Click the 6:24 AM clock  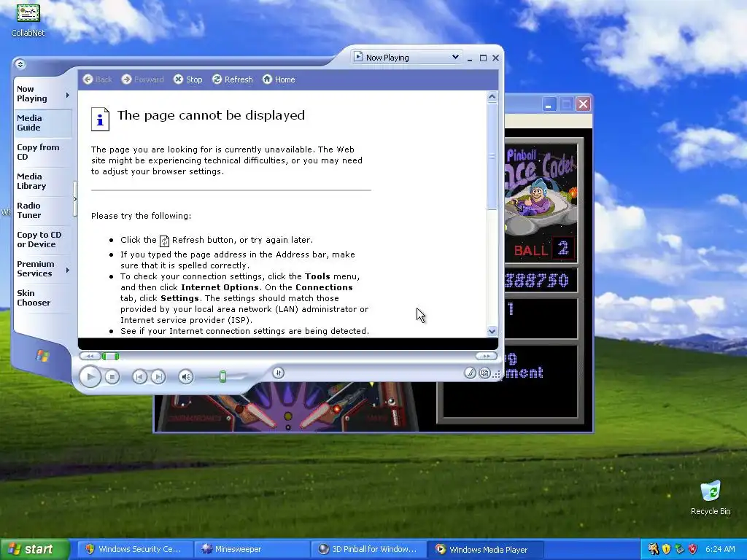[720, 549]
